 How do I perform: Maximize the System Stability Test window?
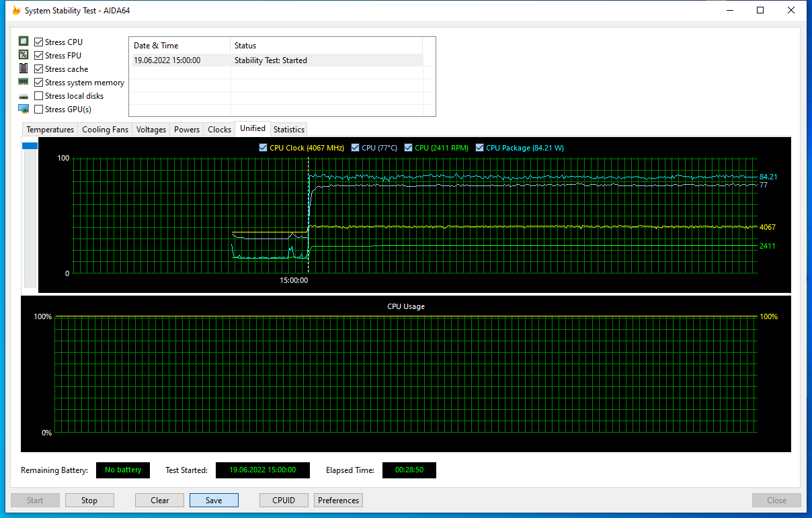760,10
